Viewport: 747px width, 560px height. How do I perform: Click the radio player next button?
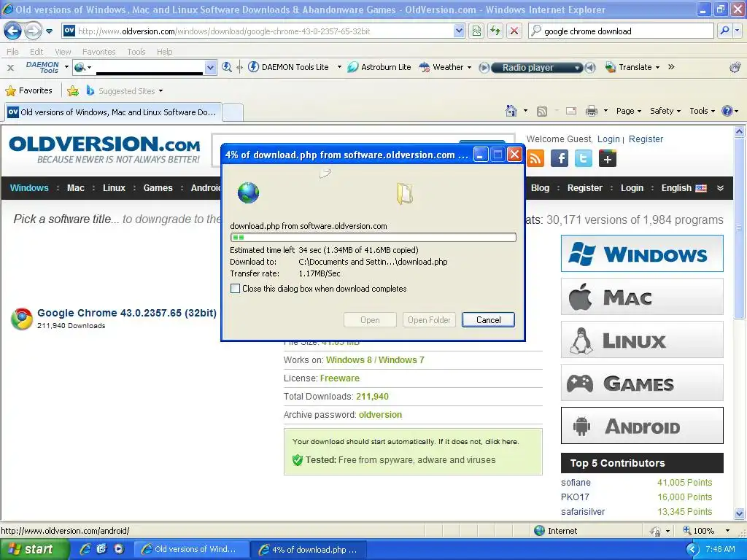(590, 68)
